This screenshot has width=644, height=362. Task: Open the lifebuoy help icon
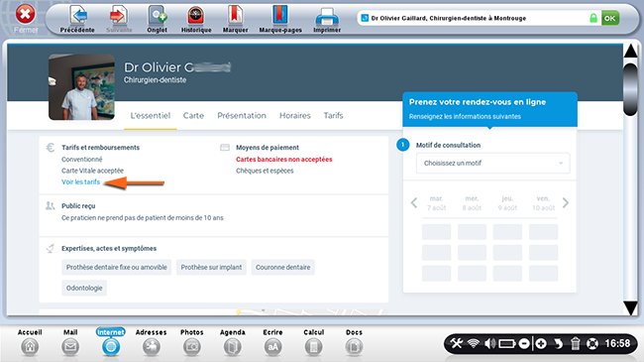592,343
